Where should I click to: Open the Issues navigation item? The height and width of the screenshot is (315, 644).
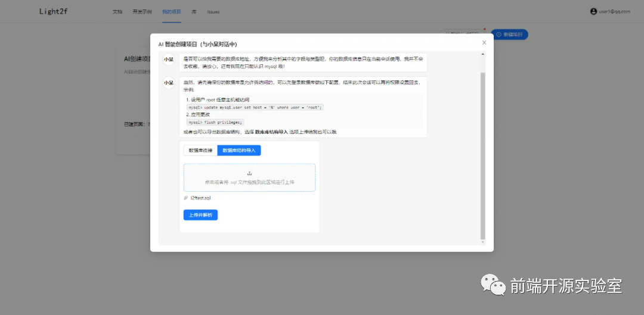click(x=213, y=12)
